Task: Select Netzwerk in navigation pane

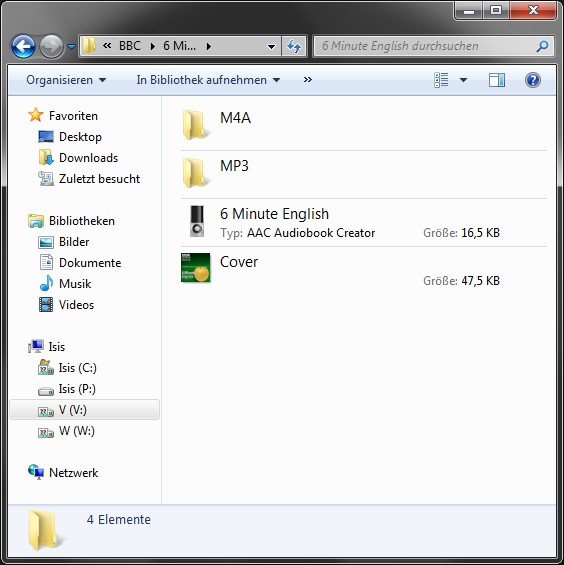Action: 73,473
